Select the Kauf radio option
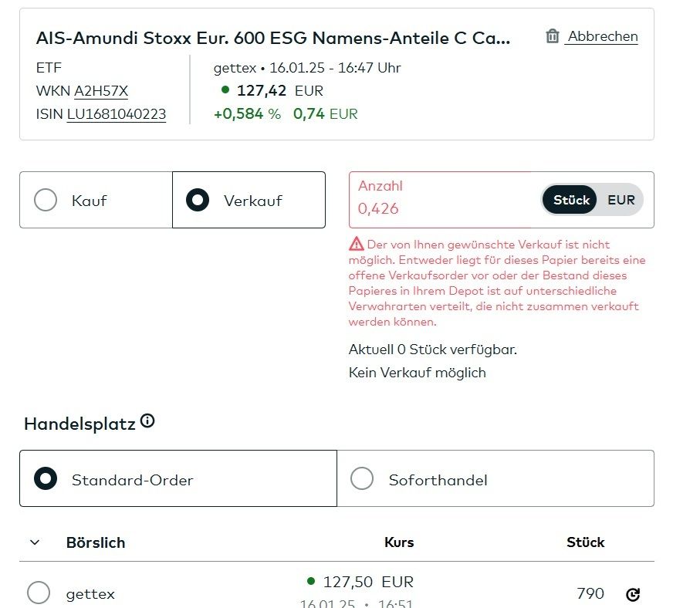 (46, 201)
